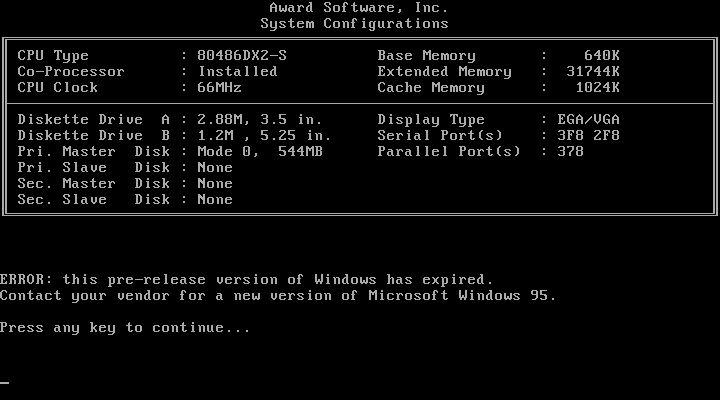720x400 pixels.
Task: Click the "Contact your vendor" message line
Action: click(278, 295)
